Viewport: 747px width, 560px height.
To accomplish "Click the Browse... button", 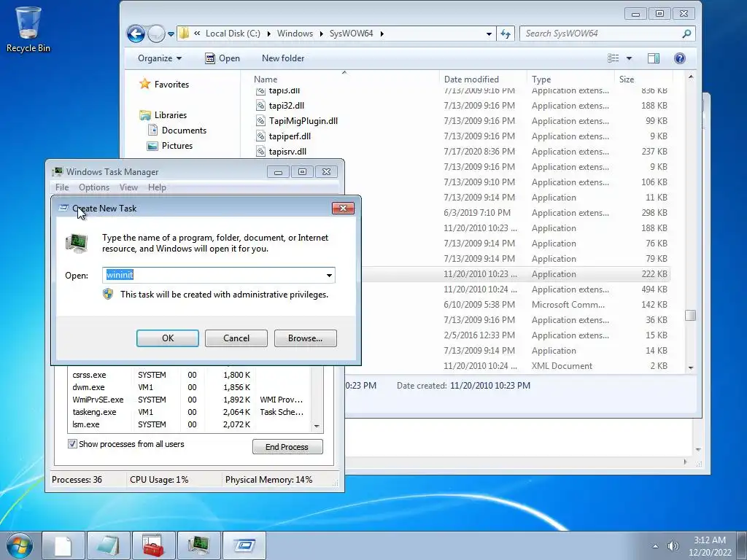I will point(306,338).
